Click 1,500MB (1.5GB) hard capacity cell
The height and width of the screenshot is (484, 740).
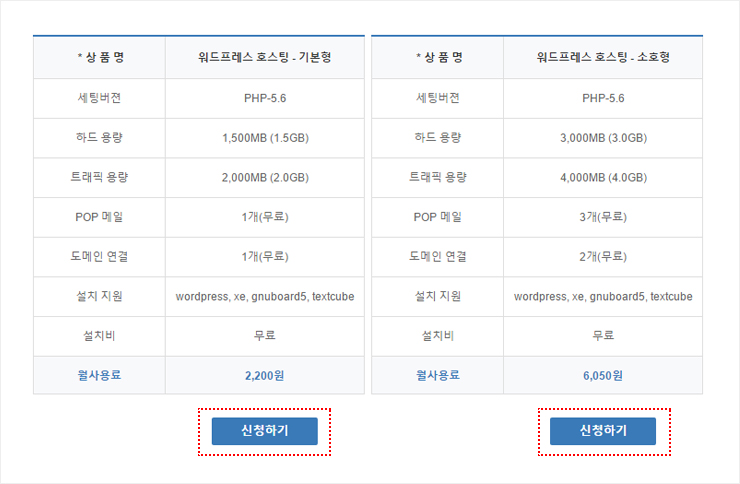(265, 138)
